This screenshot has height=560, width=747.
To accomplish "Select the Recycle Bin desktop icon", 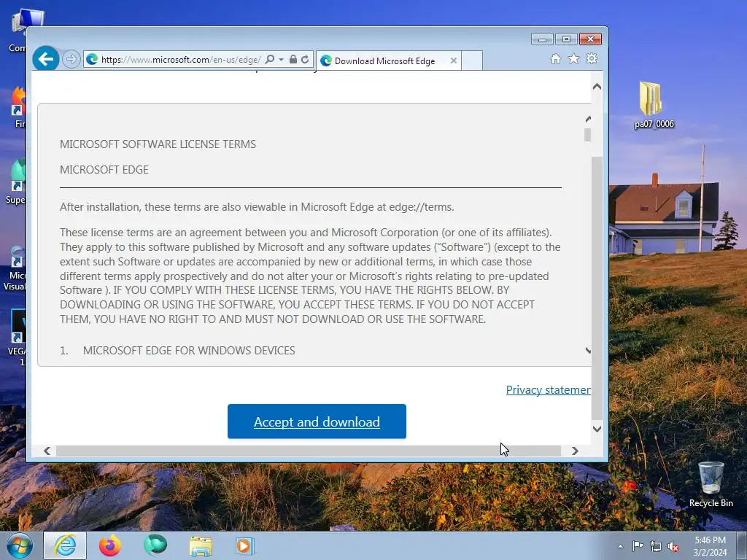I will (711, 485).
